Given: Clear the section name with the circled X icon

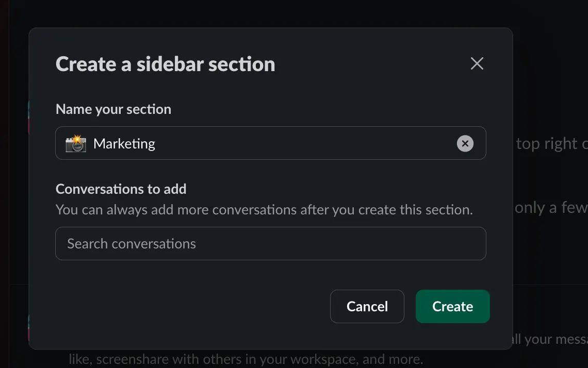Looking at the screenshot, I should [x=465, y=143].
